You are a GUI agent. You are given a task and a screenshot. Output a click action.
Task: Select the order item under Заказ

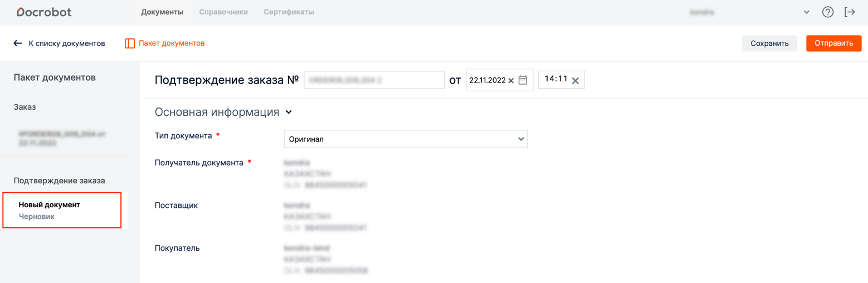[x=62, y=138]
